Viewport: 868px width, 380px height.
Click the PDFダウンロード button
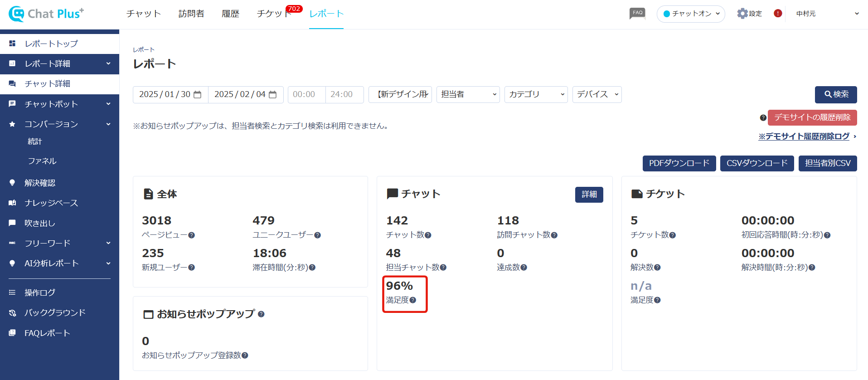pos(679,163)
